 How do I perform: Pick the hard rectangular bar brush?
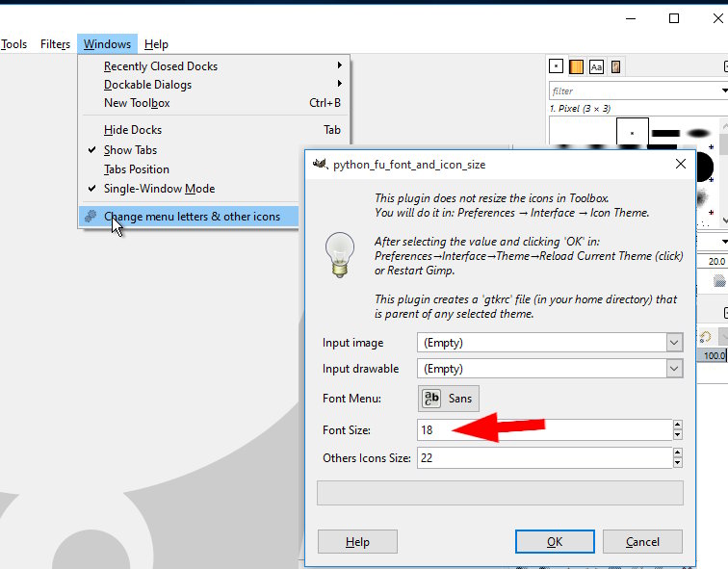(665, 133)
